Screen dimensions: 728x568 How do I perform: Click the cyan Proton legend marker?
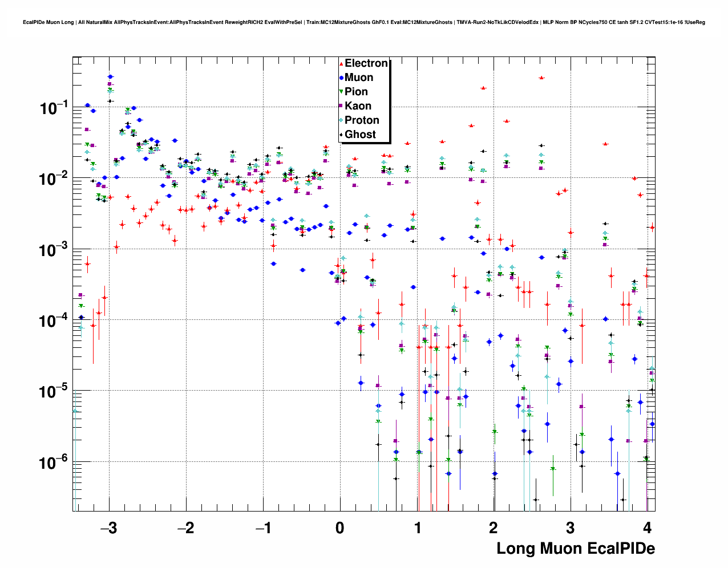(x=341, y=120)
